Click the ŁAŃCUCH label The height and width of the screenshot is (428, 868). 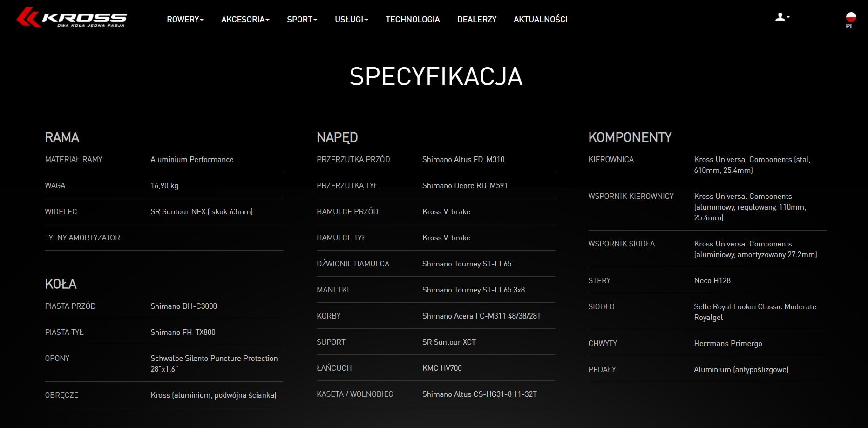[334, 368]
